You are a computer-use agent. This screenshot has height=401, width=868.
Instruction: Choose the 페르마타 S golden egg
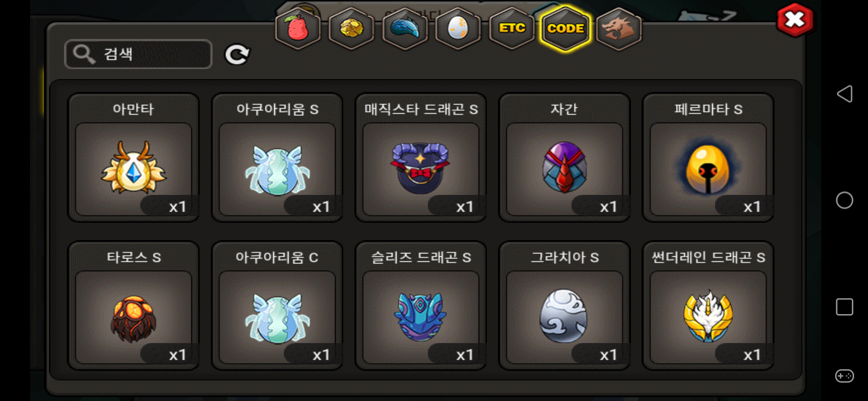[x=708, y=158]
